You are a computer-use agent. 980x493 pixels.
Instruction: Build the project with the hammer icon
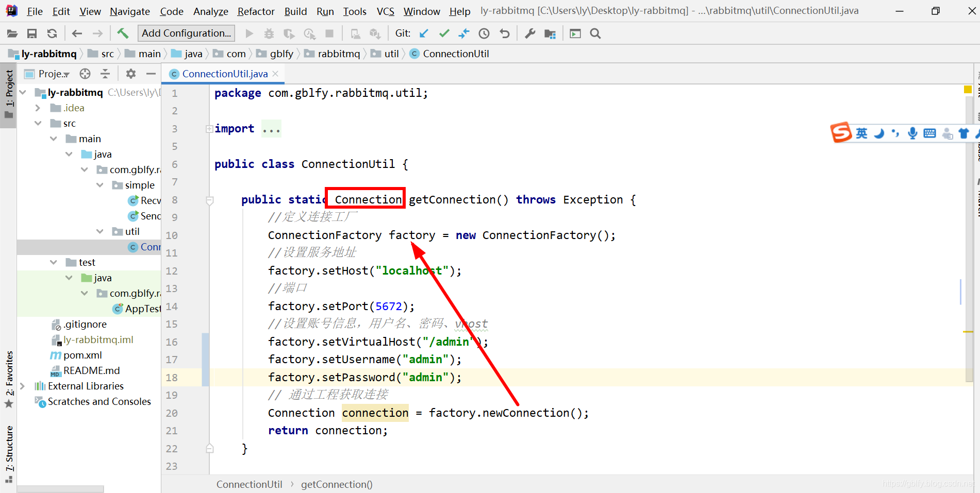(123, 33)
